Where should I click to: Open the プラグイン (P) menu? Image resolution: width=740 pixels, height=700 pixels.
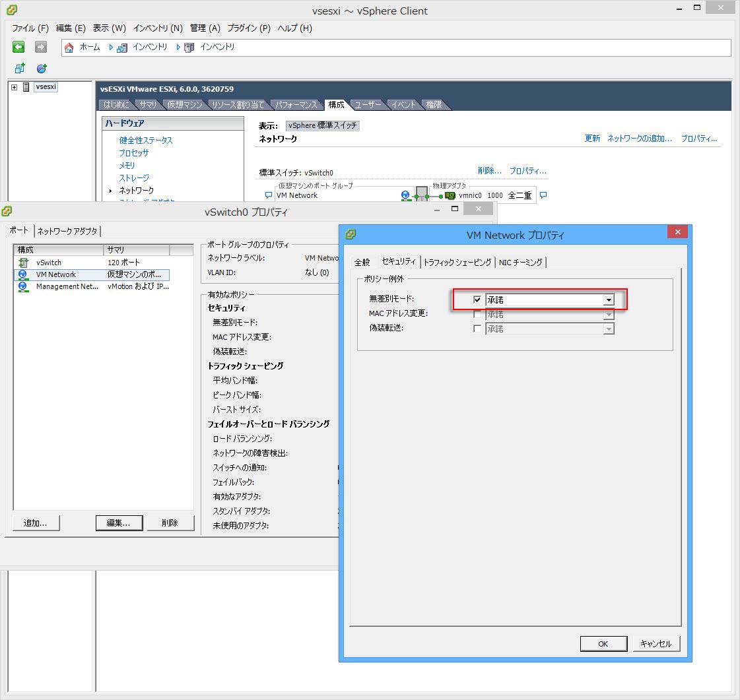coord(249,28)
